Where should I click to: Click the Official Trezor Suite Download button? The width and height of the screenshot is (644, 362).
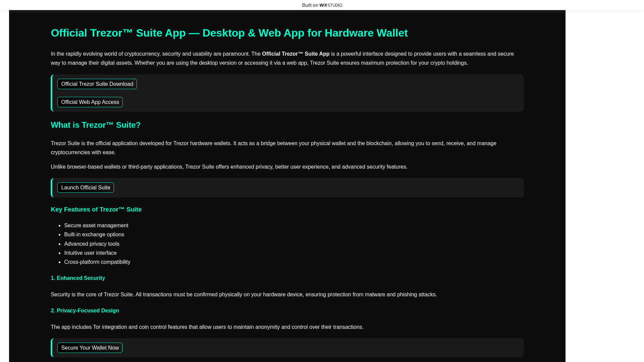(x=97, y=84)
